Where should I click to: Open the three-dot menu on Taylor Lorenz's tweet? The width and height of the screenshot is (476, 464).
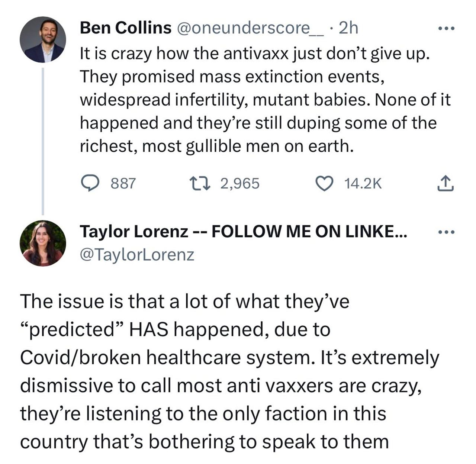pos(446,233)
